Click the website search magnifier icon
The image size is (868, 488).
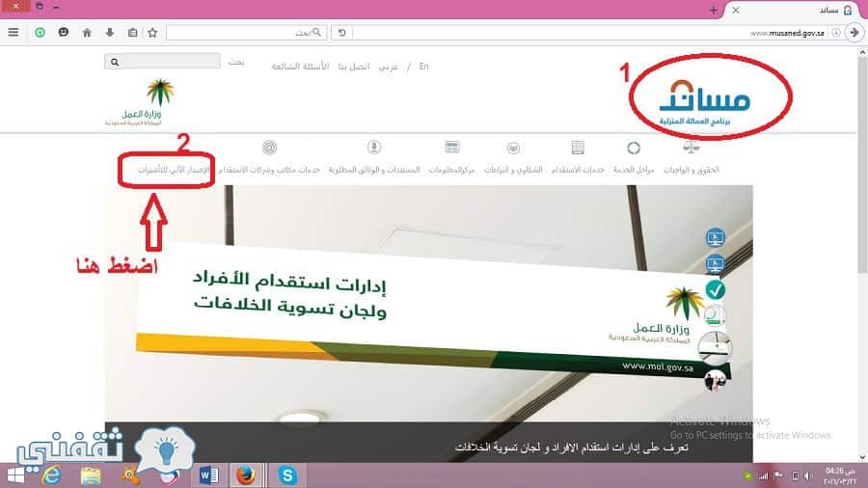pos(115,62)
